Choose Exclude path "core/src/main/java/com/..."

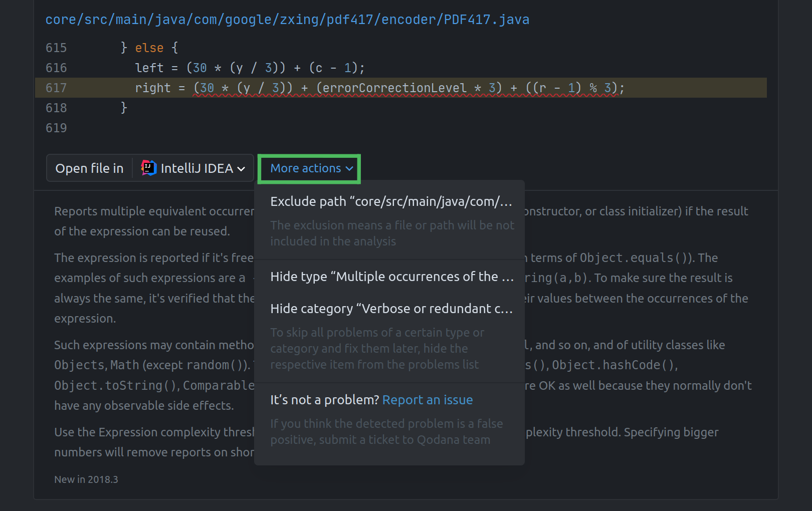tap(391, 201)
